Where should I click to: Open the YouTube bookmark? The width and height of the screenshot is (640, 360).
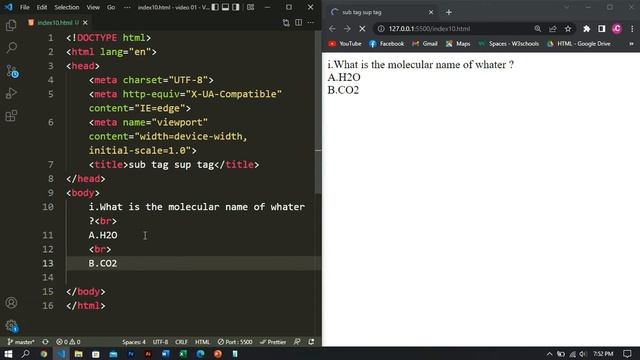[x=345, y=44]
